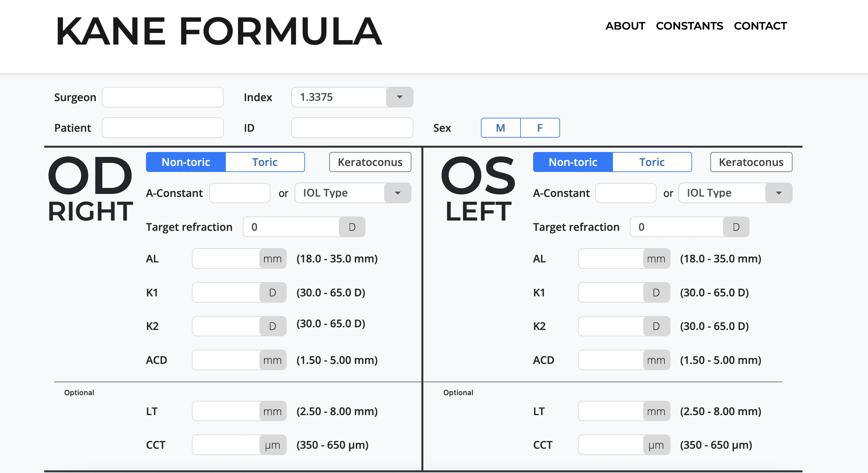Focus the OD A-Constant field
The width and height of the screenshot is (868, 473).
tap(239, 193)
